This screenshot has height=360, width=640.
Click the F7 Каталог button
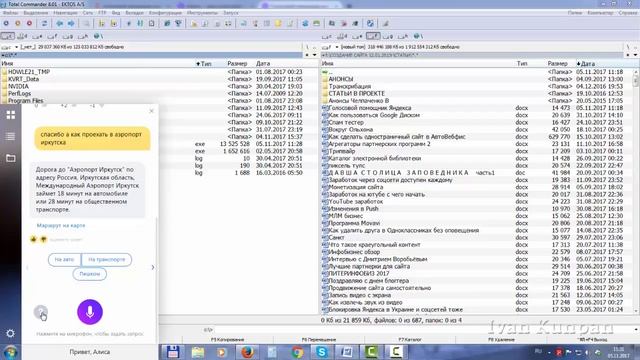[x=410, y=339]
